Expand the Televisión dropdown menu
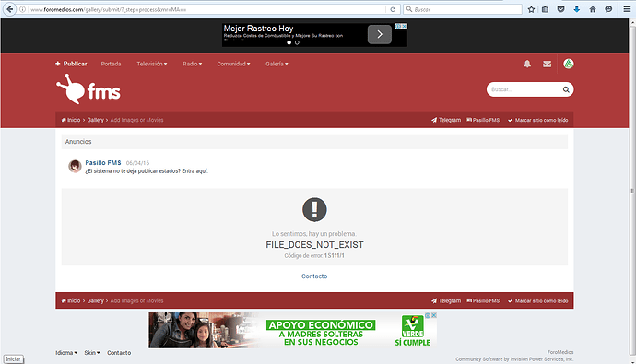636x364 pixels. 152,64
